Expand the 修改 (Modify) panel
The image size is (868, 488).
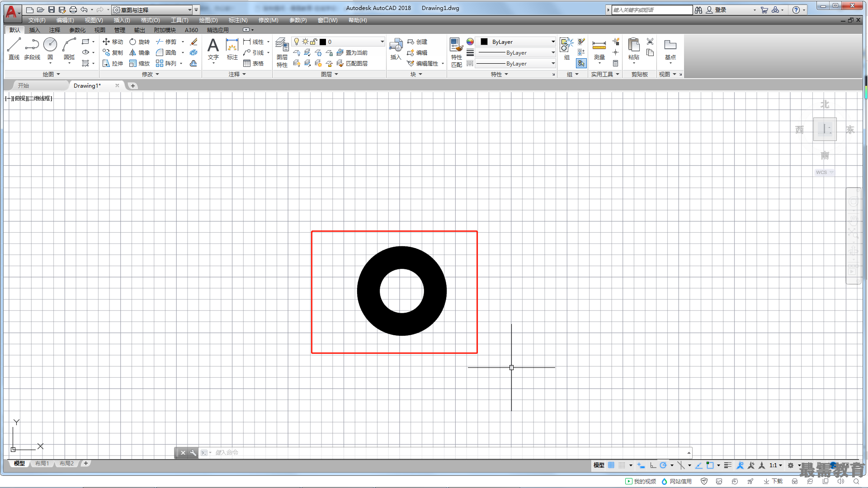[151, 74]
